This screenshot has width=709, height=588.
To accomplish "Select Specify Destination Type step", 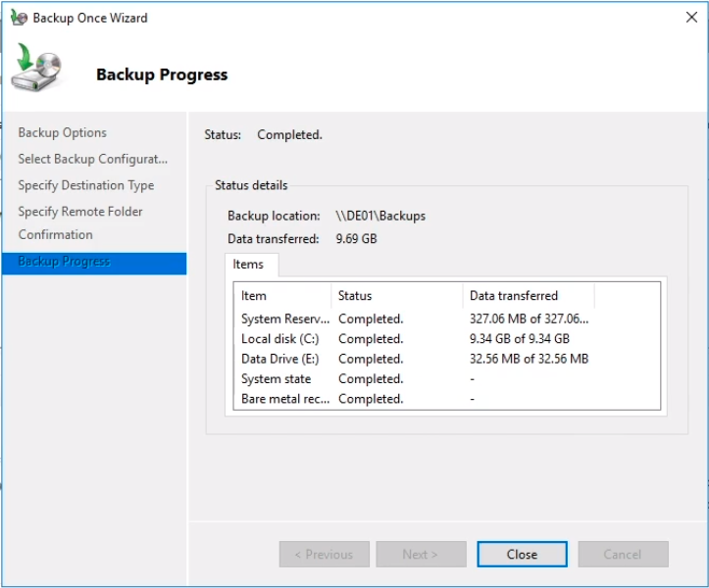I will coord(86,185).
